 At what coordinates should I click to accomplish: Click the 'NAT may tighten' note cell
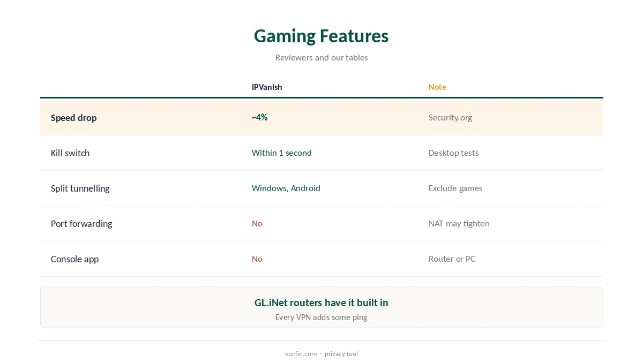point(459,223)
